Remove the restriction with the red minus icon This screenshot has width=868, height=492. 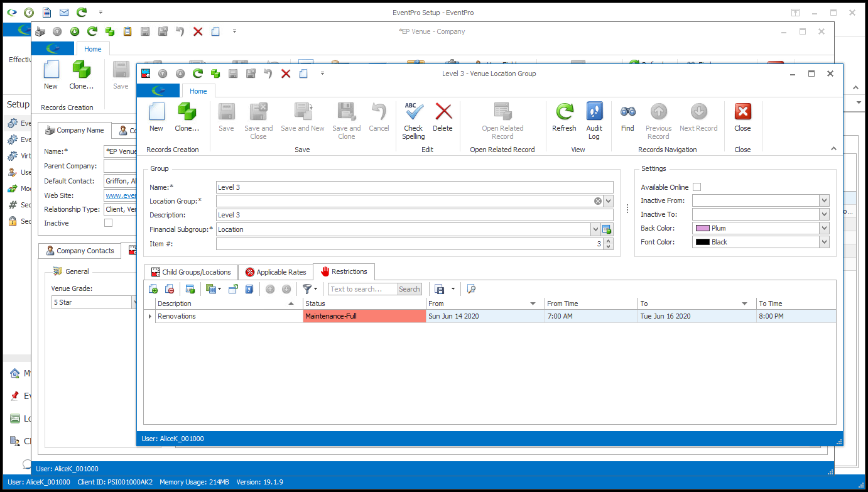(x=170, y=289)
